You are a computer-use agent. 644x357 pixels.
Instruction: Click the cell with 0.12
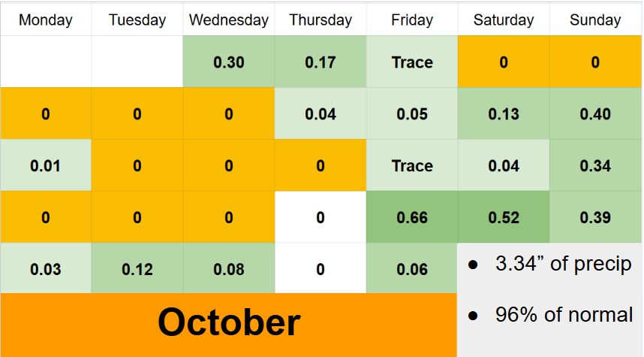137,269
